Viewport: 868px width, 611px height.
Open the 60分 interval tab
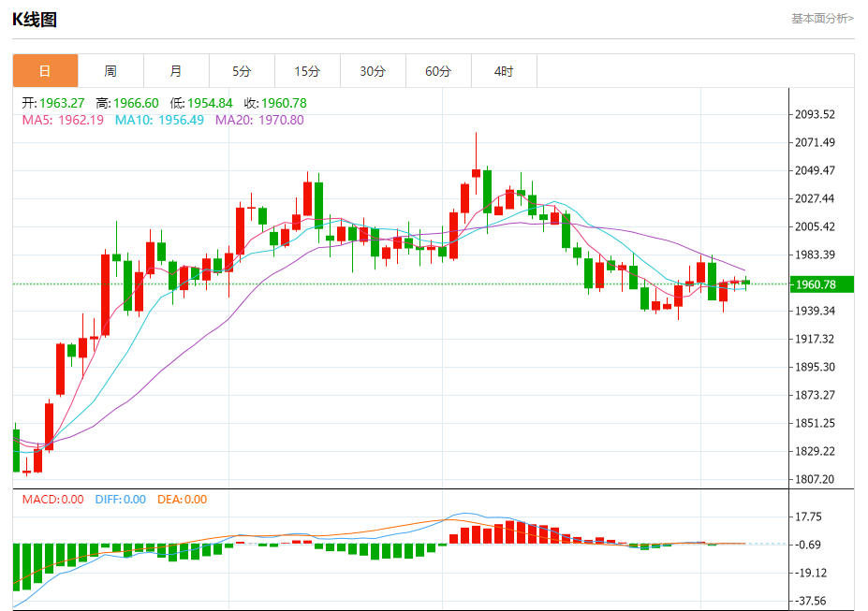[x=438, y=71]
